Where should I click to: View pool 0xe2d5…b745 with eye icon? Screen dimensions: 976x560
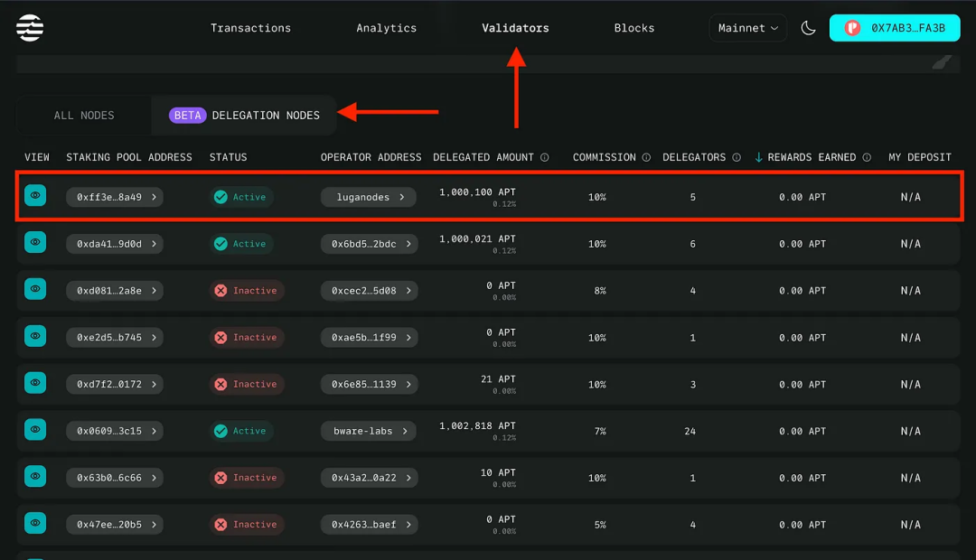coord(35,336)
